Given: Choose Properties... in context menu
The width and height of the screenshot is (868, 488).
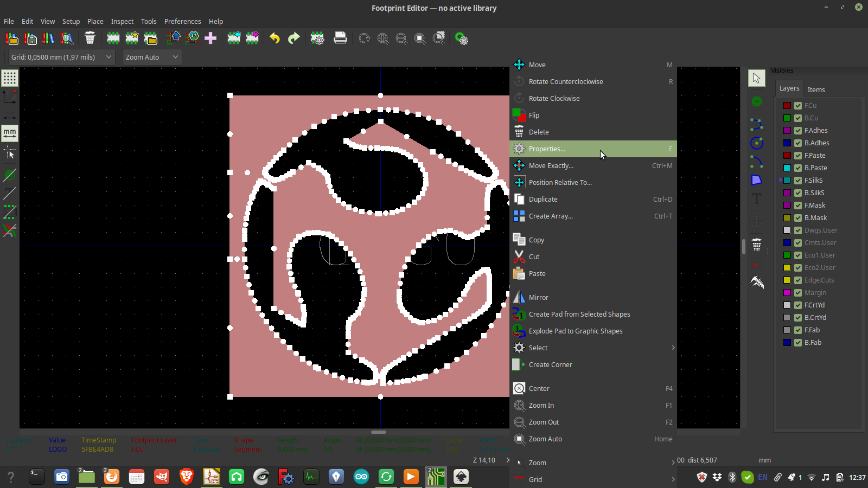Looking at the screenshot, I should tap(593, 149).
